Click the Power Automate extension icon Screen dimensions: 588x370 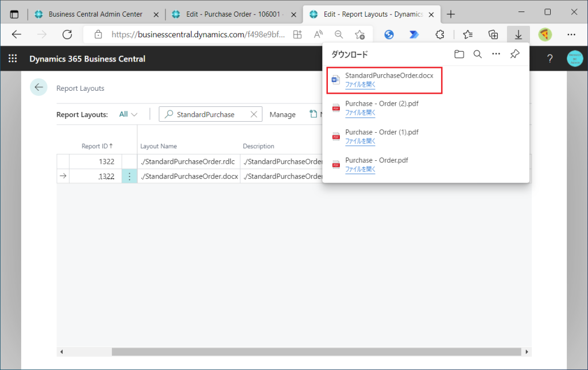414,34
